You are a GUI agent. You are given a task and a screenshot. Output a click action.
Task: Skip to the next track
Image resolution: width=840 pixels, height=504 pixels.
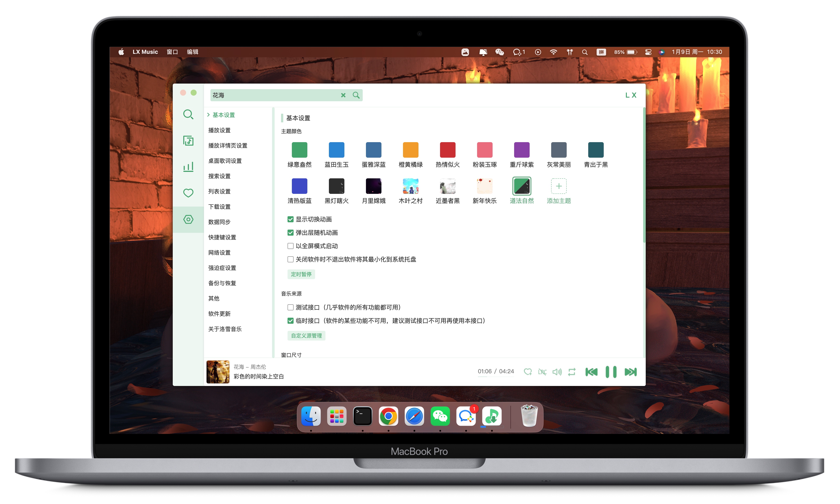[630, 372]
